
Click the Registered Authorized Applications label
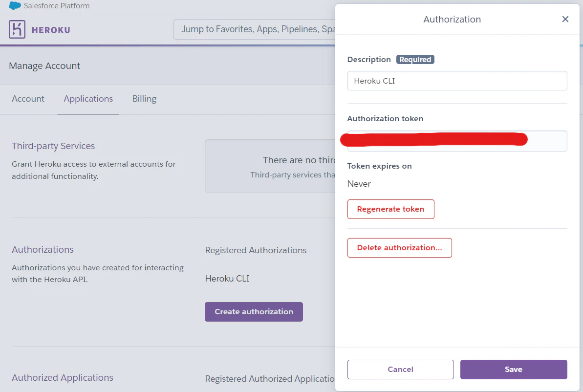point(270,379)
